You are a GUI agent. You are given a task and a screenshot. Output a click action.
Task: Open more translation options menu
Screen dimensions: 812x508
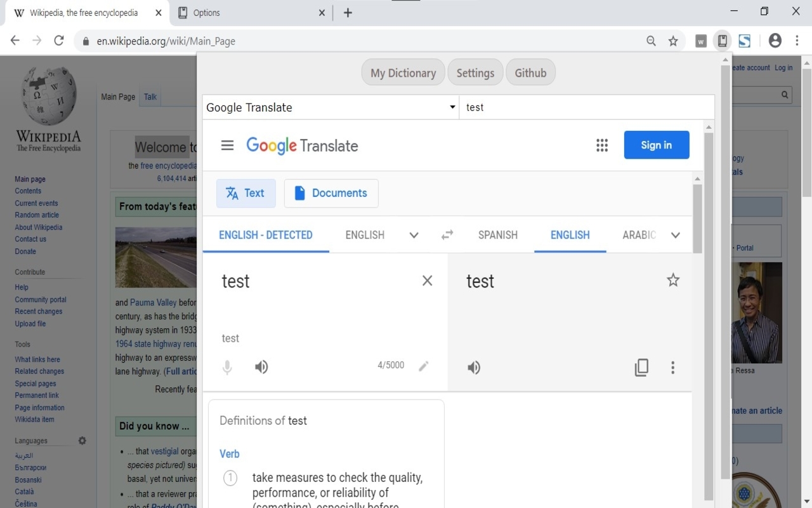coord(672,368)
